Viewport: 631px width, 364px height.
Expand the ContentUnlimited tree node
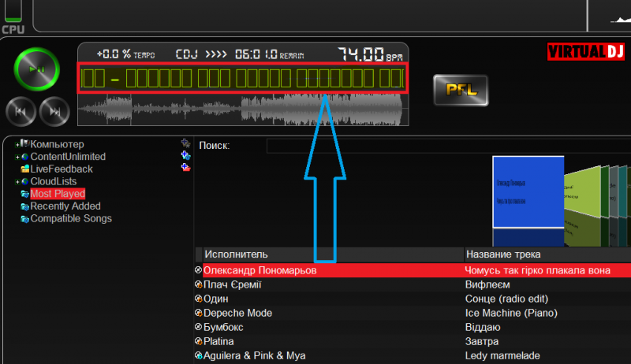coord(17,157)
